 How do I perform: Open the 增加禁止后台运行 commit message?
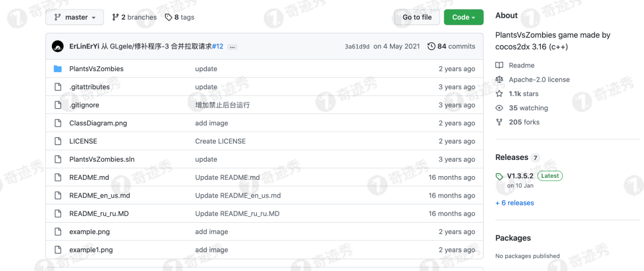pos(222,105)
